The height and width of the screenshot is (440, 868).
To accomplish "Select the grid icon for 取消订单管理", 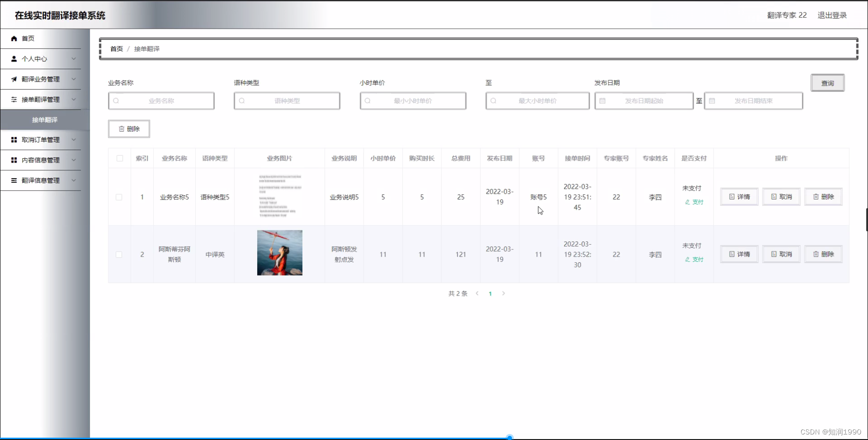I will pos(14,139).
